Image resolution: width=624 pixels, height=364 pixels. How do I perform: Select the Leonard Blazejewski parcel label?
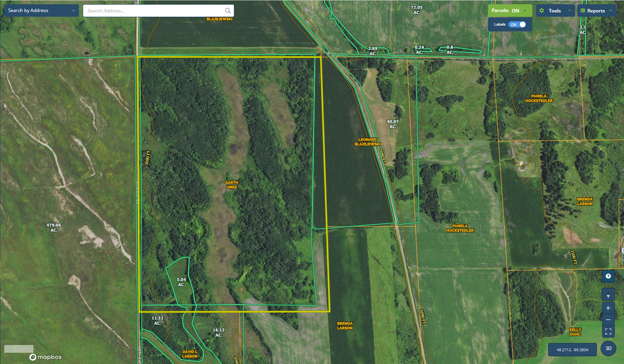367,142
